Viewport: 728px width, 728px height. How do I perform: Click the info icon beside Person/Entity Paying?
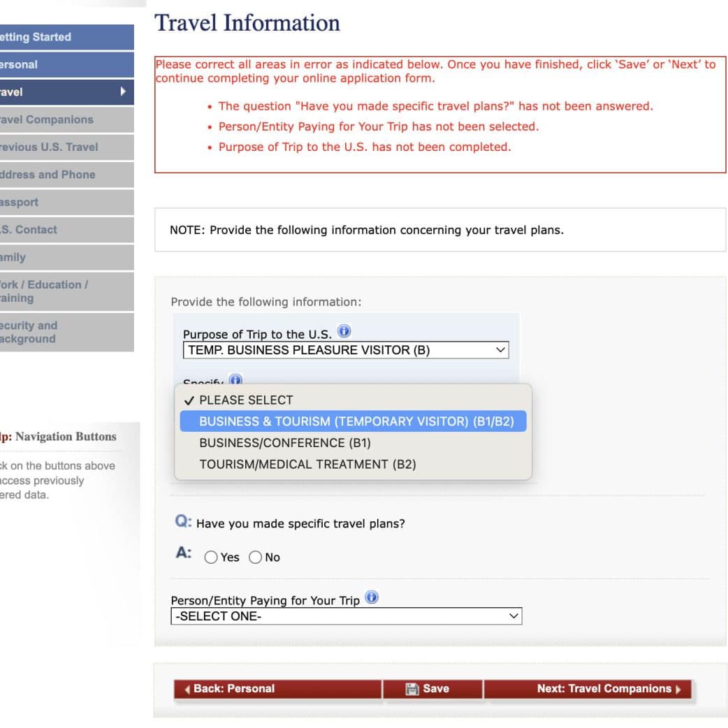(372, 597)
